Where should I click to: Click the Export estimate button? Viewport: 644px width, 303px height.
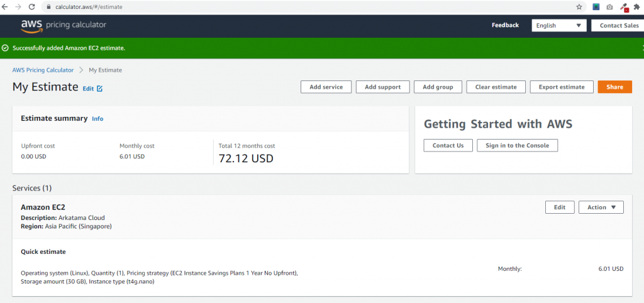point(562,87)
